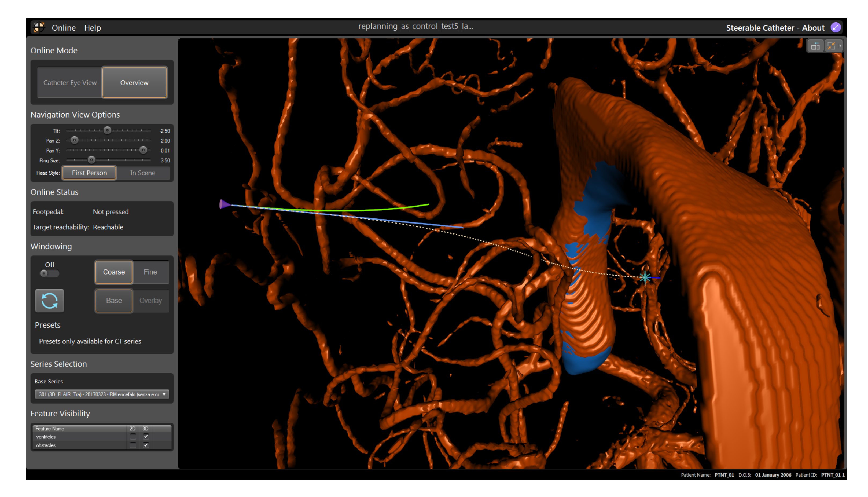The height and width of the screenshot is (497, 868).
Task: Click the purple checkmark status icon
Action: (x=835, y=27)
